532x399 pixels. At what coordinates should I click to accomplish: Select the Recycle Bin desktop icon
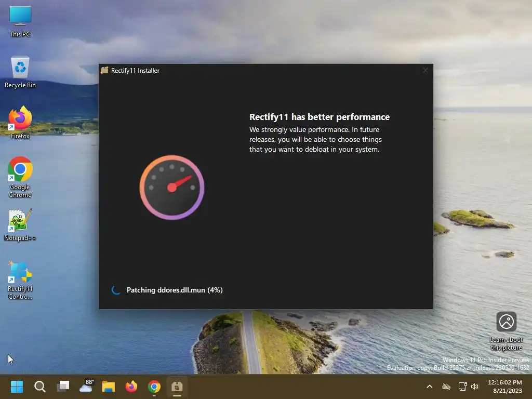[20, 72]
